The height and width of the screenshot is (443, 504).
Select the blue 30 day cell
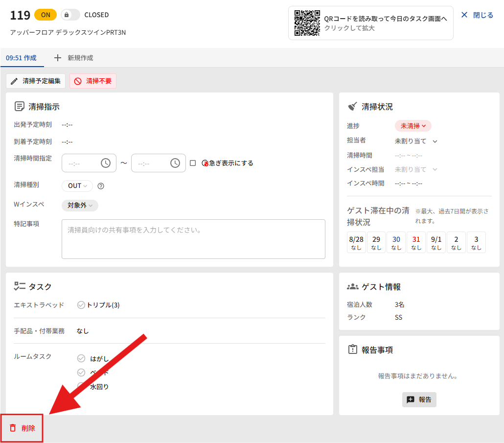(x=396, y=243)
